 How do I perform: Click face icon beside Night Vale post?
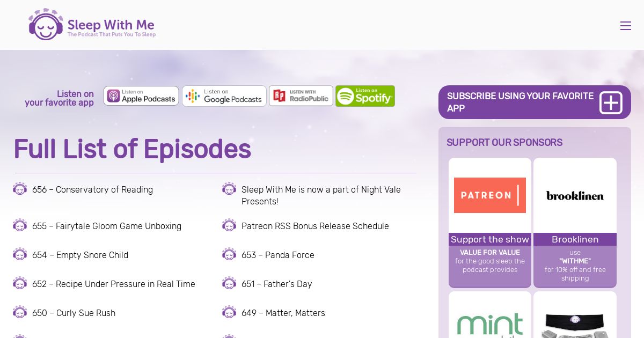click(x=229, y=189)
